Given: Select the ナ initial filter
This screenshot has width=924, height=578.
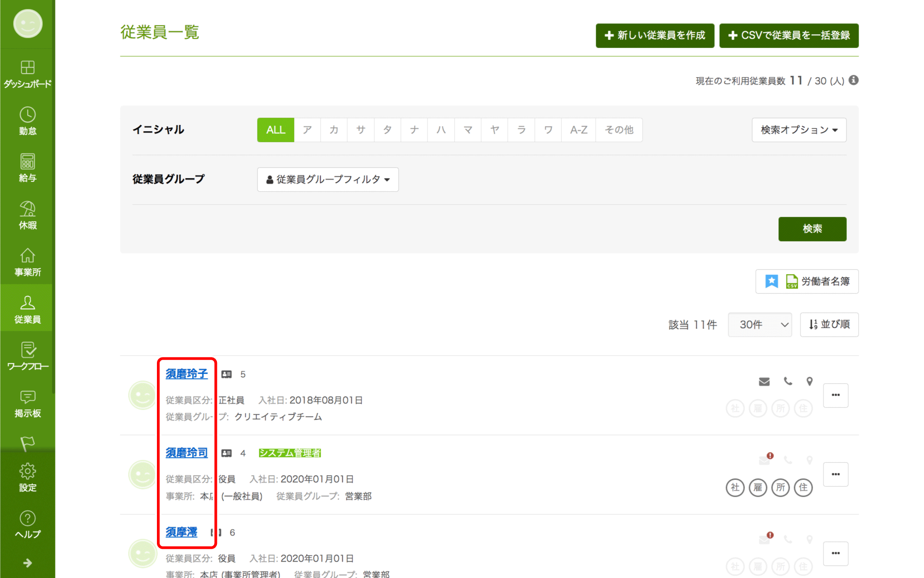Looking at the screenshot, I should click(x=414, y=130).
